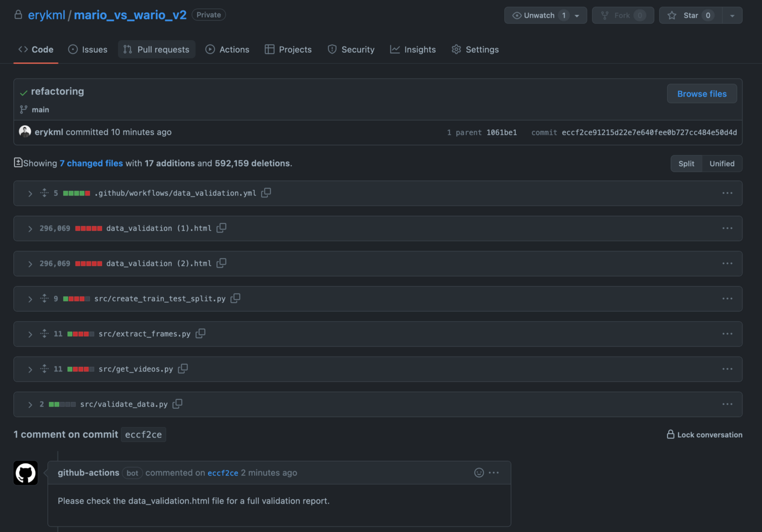Expand data_validation (2).html diff
762x532 pixels.
click(x=30, y=264)
